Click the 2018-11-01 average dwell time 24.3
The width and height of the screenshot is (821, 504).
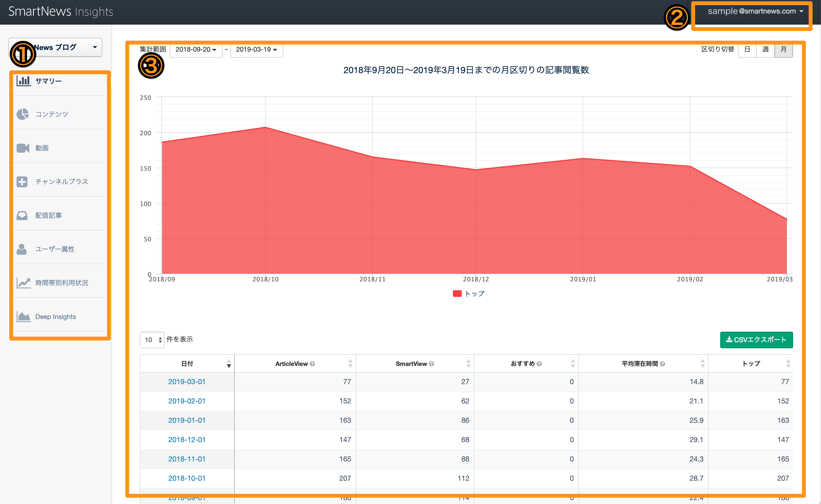696,459
